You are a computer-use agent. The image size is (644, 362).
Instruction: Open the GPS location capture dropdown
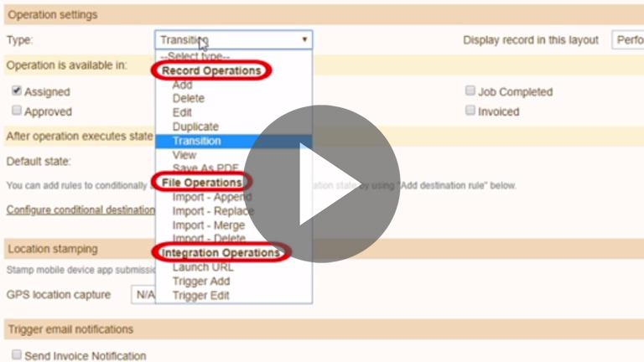pyautogui.click(x=143, y=295)
